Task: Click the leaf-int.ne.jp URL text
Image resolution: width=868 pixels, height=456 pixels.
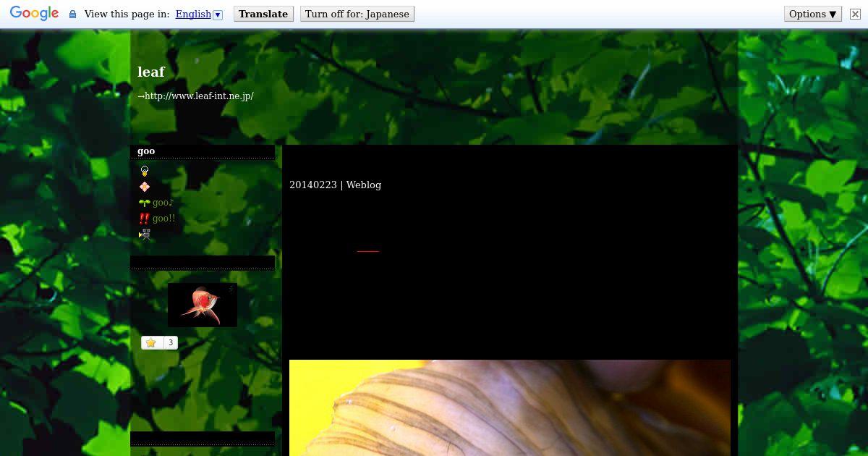Action: pos(199,96)
